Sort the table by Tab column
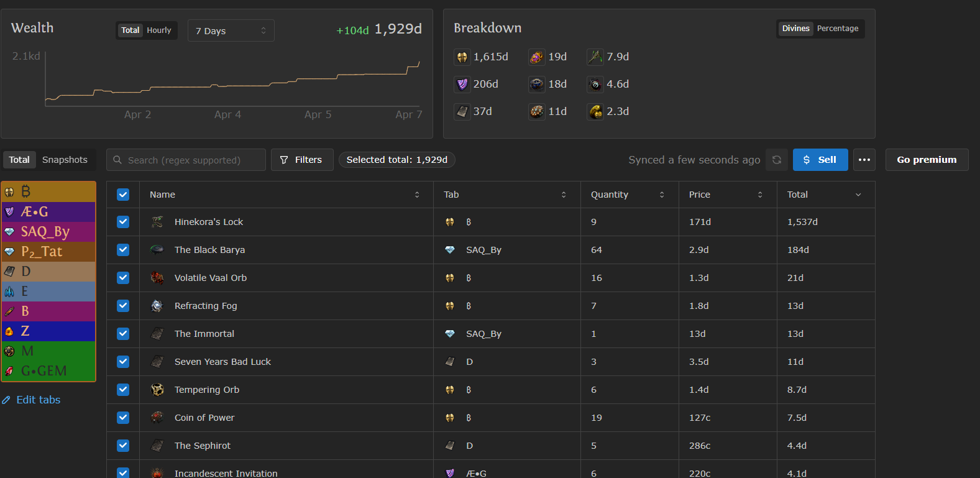The image size is (980, 478). click(507, 195)
